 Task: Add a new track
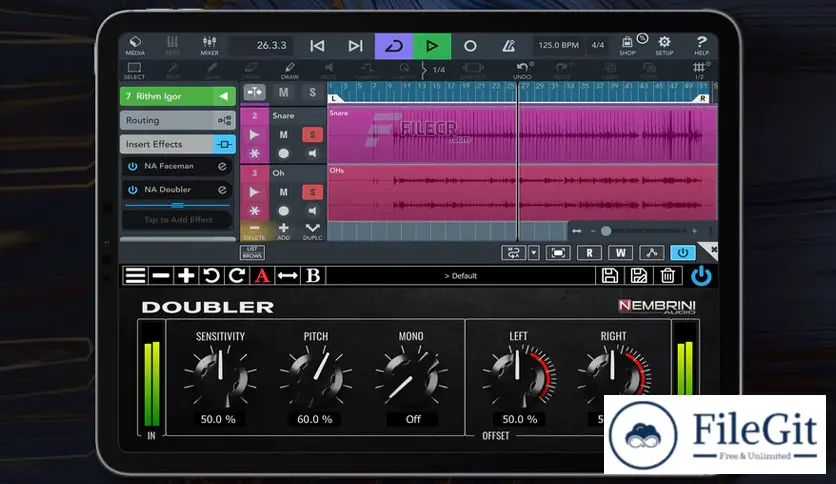(x=283, y=231)
